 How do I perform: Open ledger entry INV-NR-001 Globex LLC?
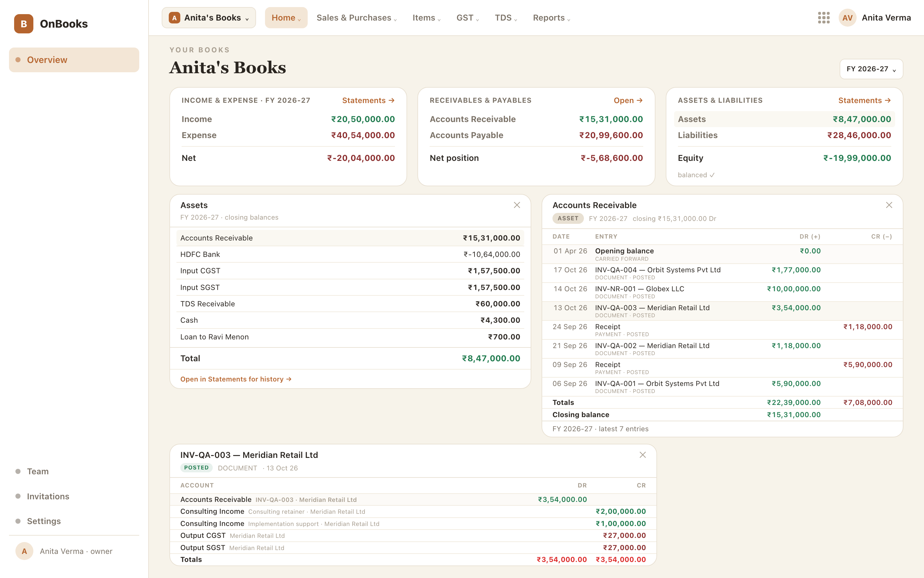(722, 293)
